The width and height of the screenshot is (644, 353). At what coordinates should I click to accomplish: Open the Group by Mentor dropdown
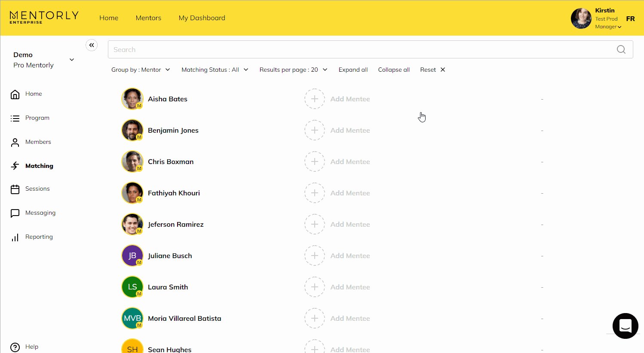coord(141,70)
